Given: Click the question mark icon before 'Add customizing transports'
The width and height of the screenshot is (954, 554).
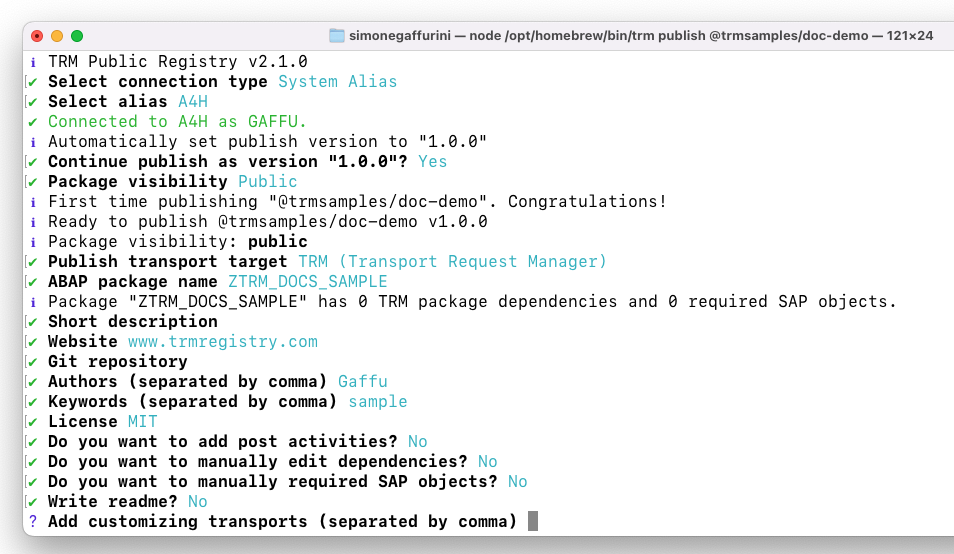Looking at the screenshot, I should point(33,522).
